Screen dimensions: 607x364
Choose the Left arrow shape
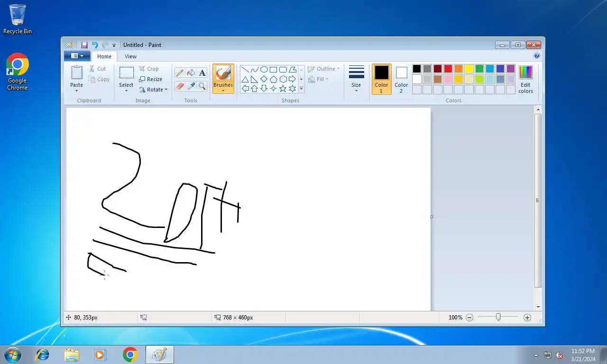[245, 89]
